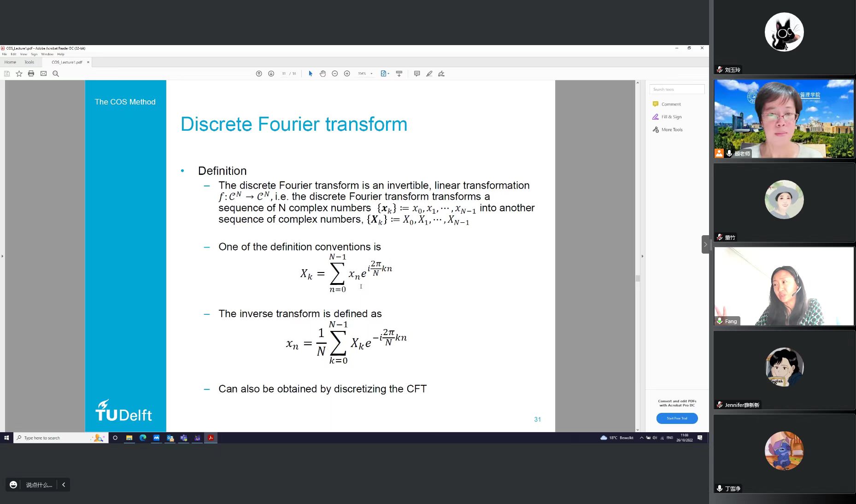Open Microsoft Edge from the taskbar
Viewport: 856px width, 504px height.
tap(143, 438)
